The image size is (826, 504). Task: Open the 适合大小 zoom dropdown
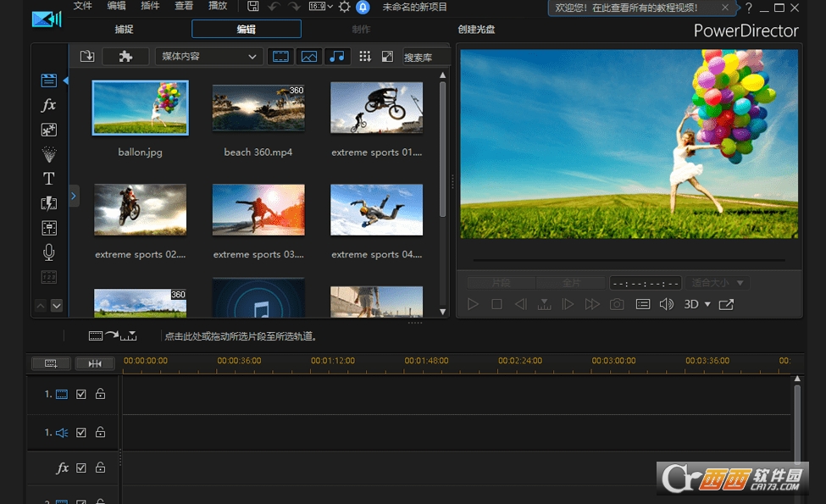(x=718, y=283)
